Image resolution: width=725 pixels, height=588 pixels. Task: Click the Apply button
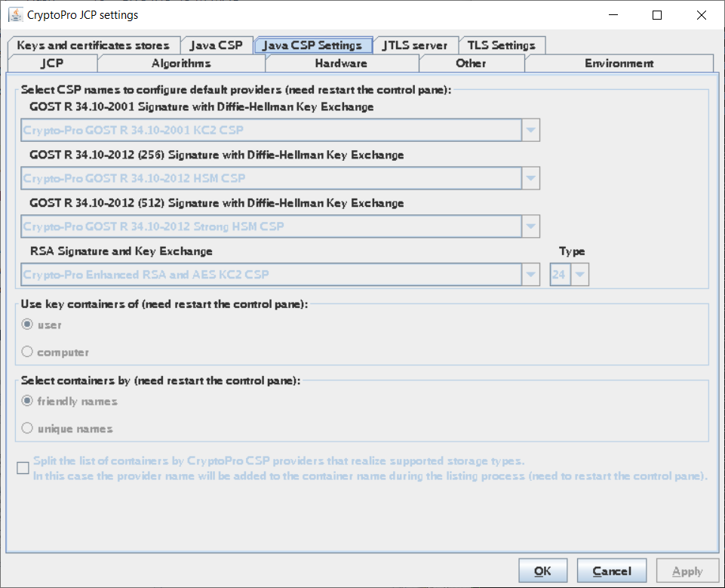(687, 571)
